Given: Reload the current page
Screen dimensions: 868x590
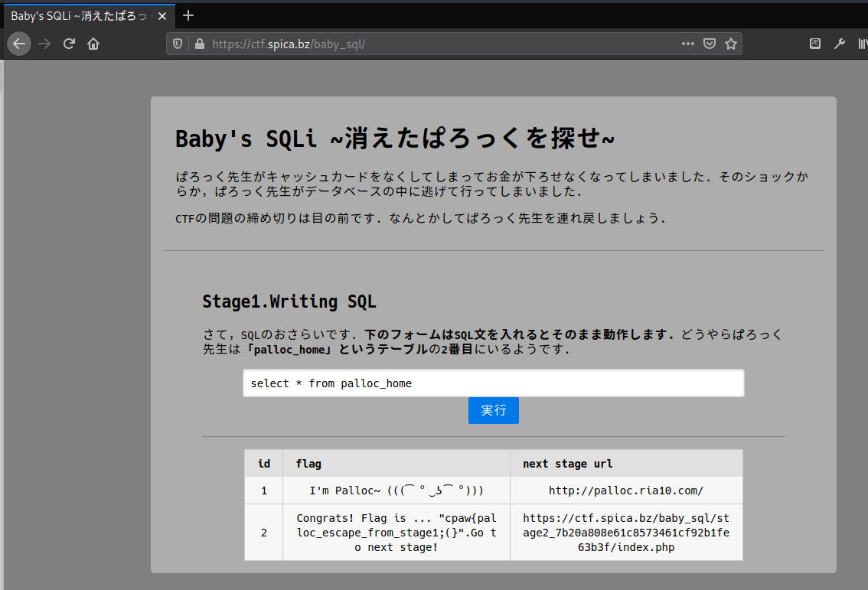Looking at the screenshot, I should point(69,44).
